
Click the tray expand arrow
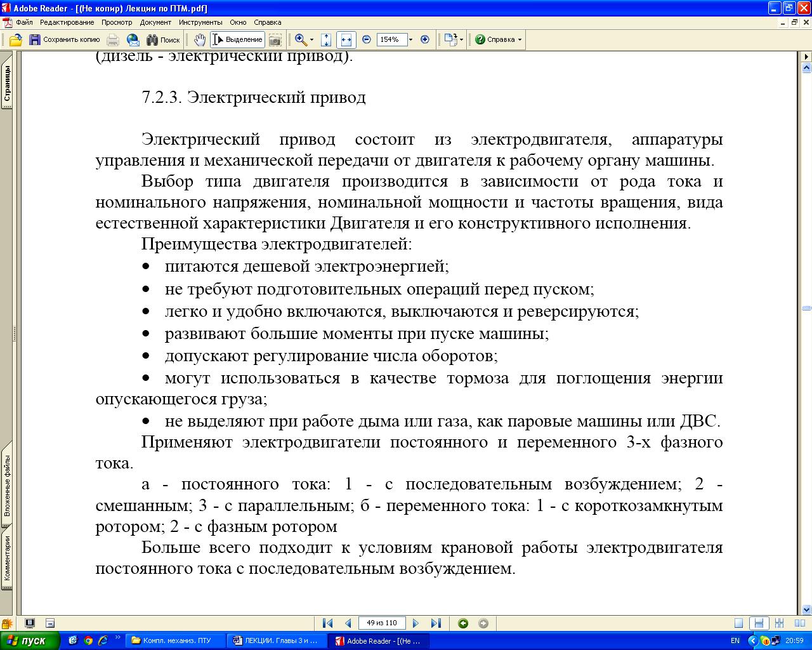(x=753, y=640)
